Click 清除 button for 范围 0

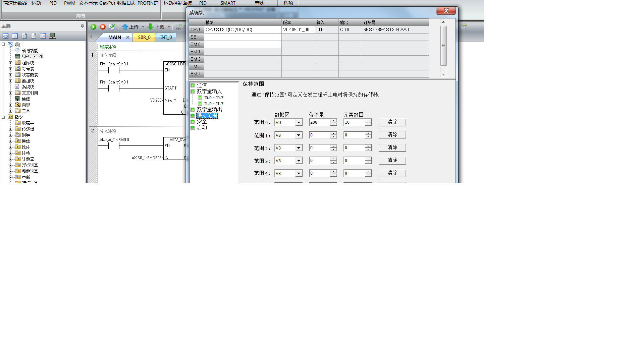[x=392, y=122]
